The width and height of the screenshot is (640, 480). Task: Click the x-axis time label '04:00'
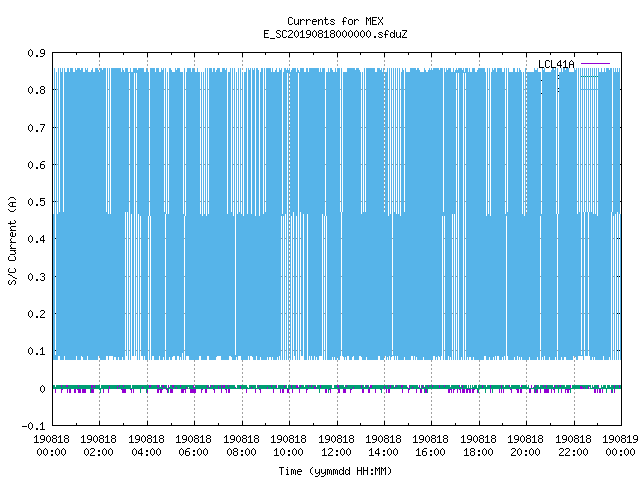pos(146,452)
